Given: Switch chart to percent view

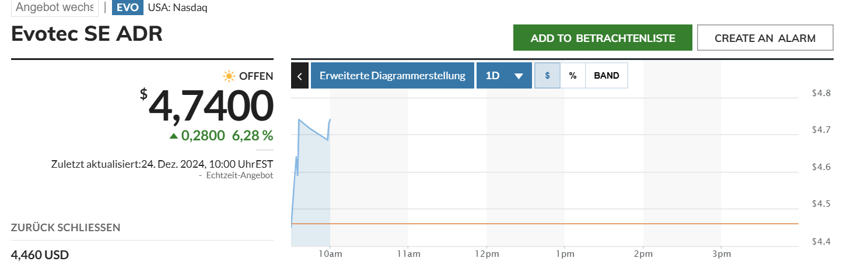Looking at the screenshot, I should (x=573, y=76).
